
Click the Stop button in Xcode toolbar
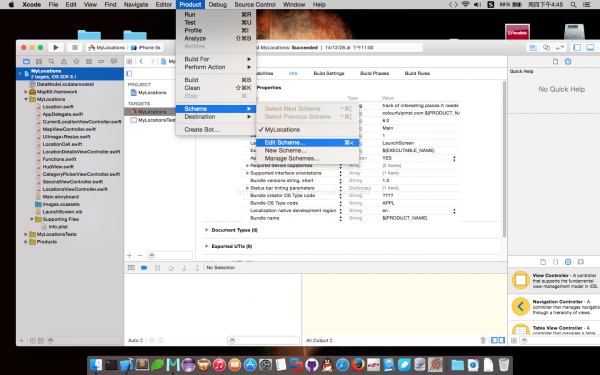[x=75, y=47]
